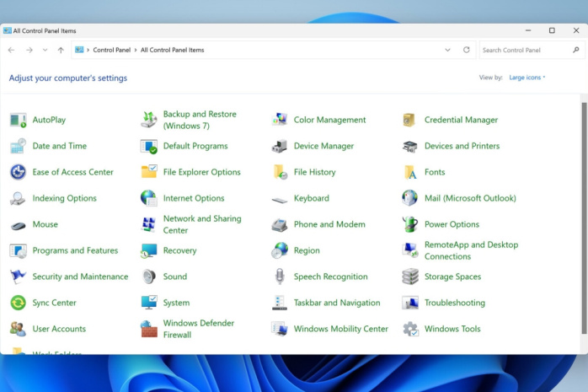The height and width of the screenshot is (392, 588).
Task: Open Windows Mobility Center link
Action: (341, 329)
